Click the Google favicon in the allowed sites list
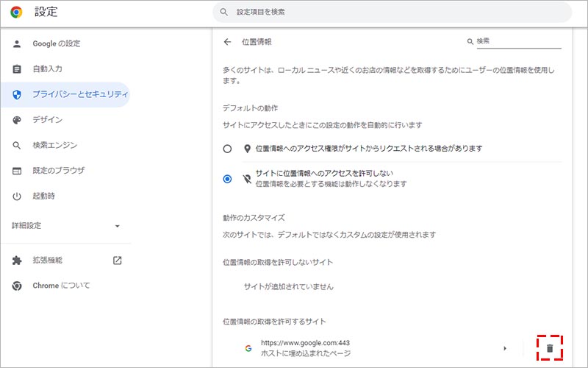The image size is (588, 368). (247, 348)
